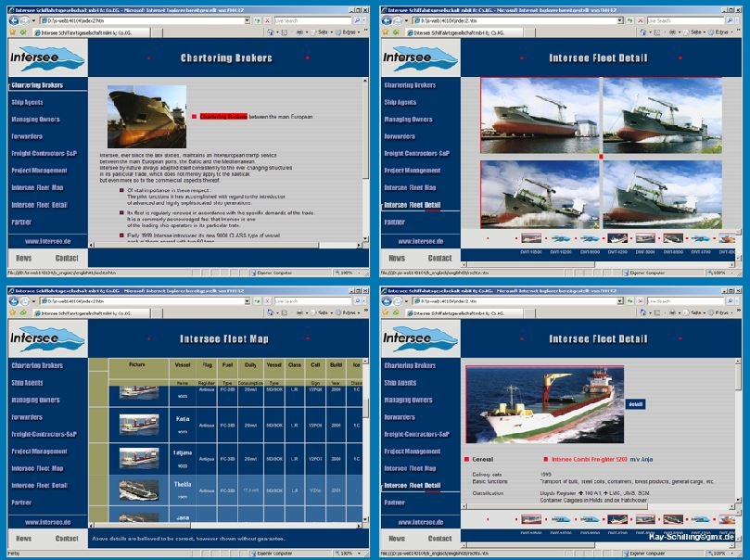The height and width of the screenshot is (560, 750).
Task: Open Favorites star in the Chartering Brokers window
Action: [x=12, y=32]
